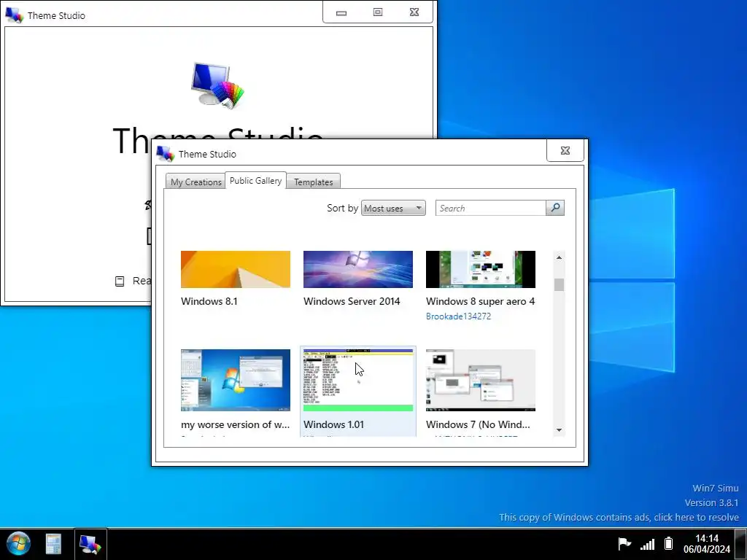
Task: Check the network signal tray icon
Action: click(x=647, y=543)
